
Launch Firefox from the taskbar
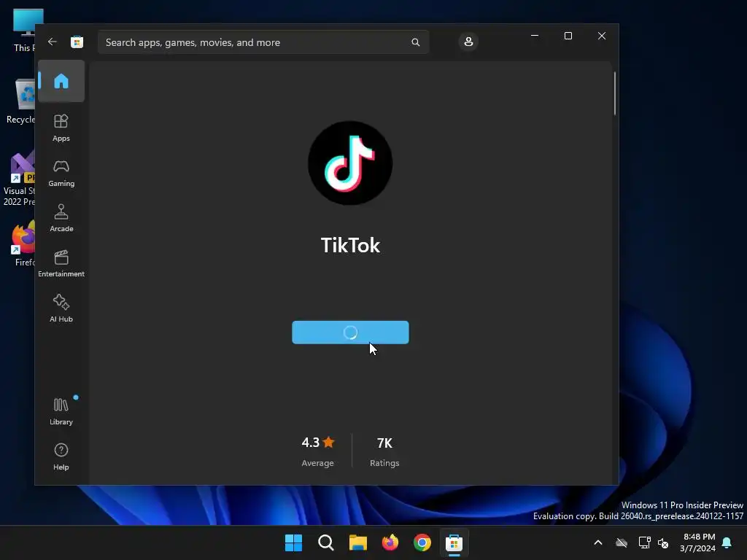pyautogui.click(x=390, y=542)
